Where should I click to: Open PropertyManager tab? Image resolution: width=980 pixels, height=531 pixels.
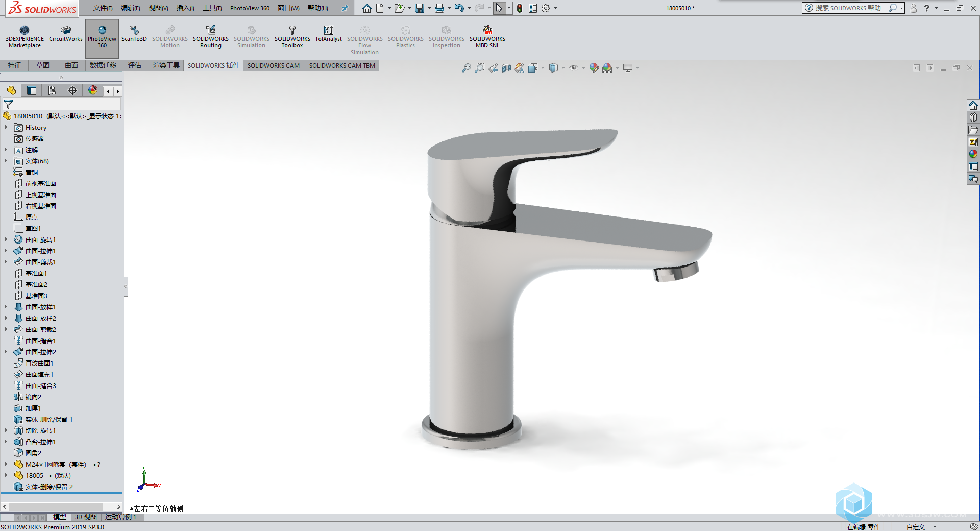click(32, 90)
